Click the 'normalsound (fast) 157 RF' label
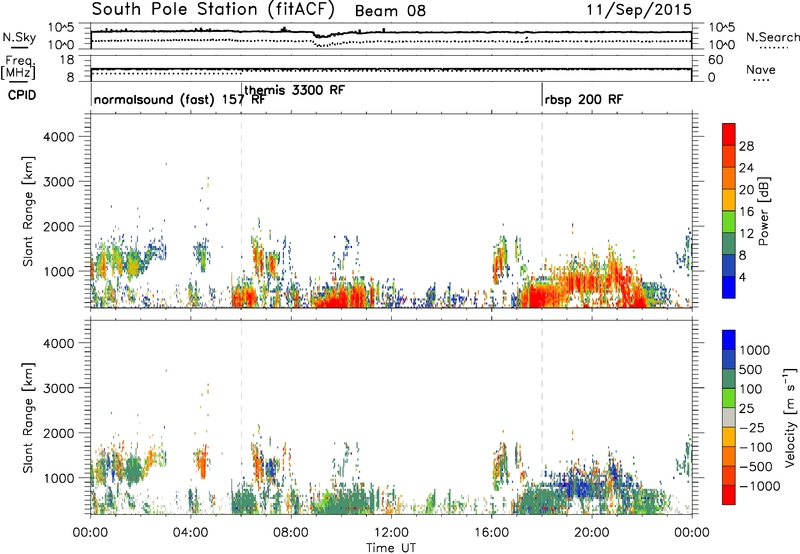 tap(179, 99)
